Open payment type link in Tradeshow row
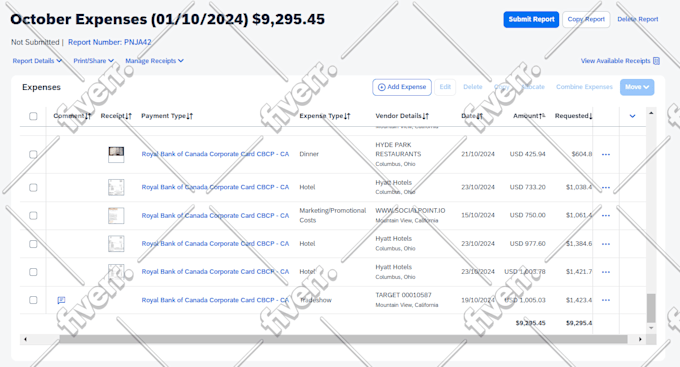This screenshot has width=680, height=367. (215, 300)
